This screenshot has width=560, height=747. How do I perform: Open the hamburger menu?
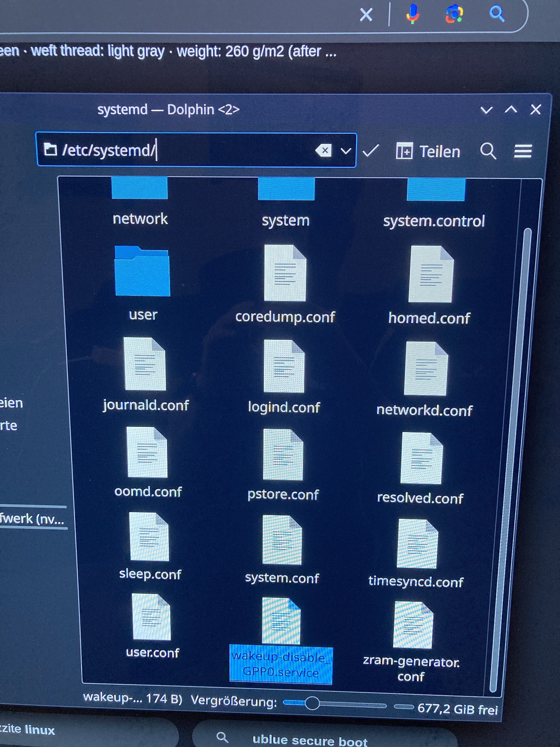523,151
